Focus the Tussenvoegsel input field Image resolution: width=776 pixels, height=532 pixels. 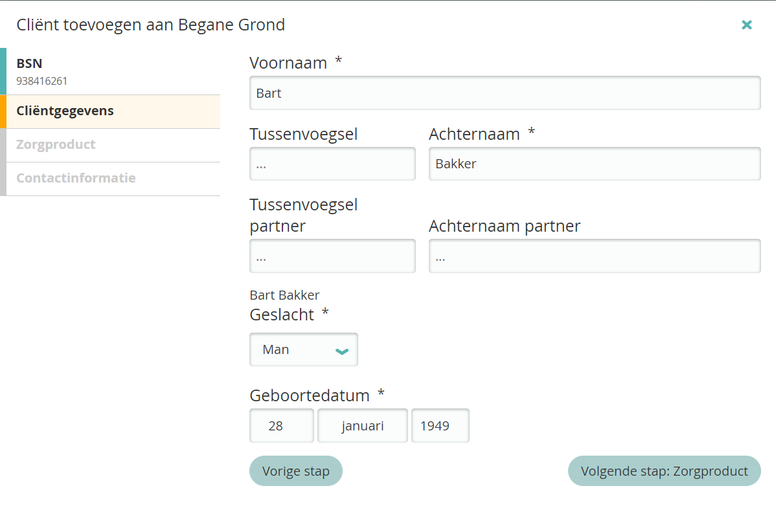tap(332, 164)
